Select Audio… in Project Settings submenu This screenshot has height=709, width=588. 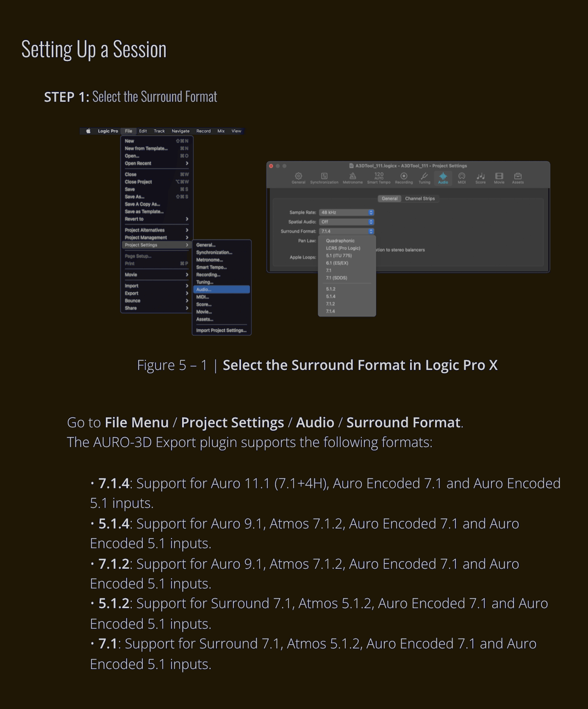click(222, 289)
